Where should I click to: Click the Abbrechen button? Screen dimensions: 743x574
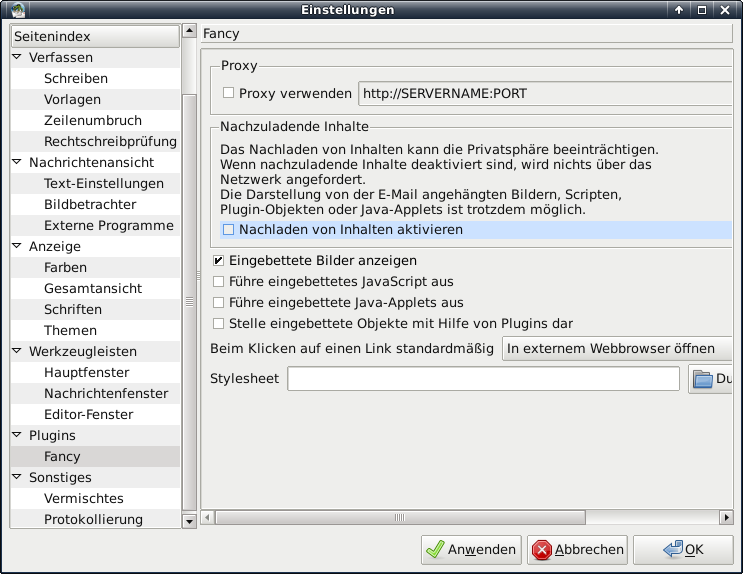578,549
